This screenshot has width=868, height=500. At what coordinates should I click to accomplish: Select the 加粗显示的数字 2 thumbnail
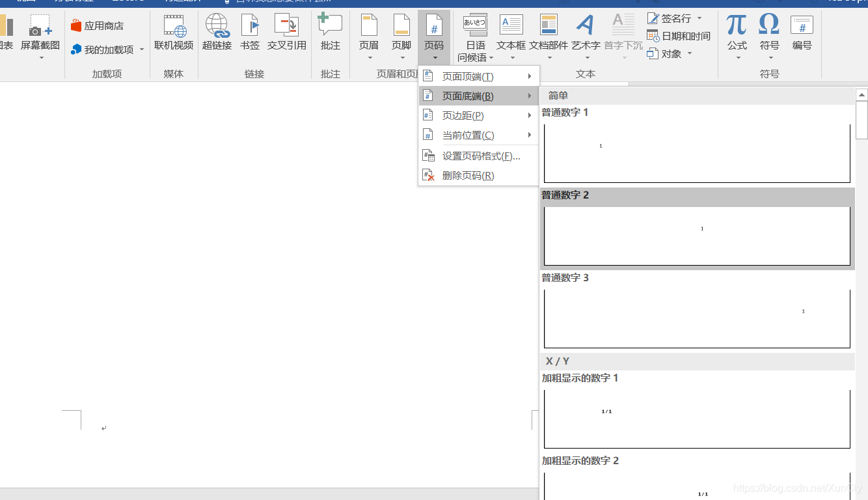(697, 486)
